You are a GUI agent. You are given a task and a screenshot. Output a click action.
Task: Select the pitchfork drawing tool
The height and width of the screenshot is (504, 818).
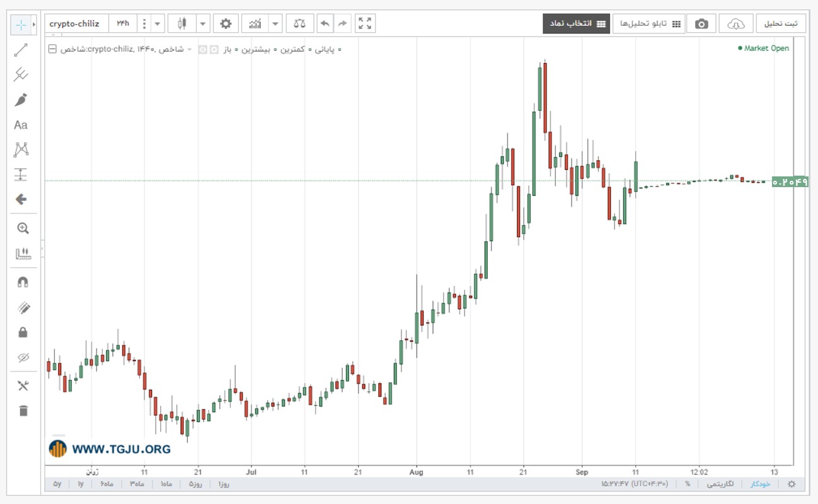point(21,75)
